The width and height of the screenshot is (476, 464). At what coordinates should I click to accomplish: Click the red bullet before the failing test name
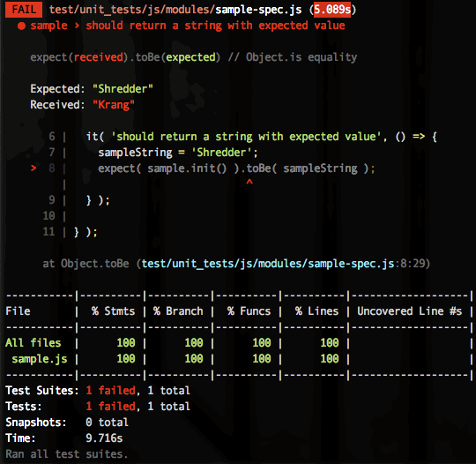[x=21, y=26]
